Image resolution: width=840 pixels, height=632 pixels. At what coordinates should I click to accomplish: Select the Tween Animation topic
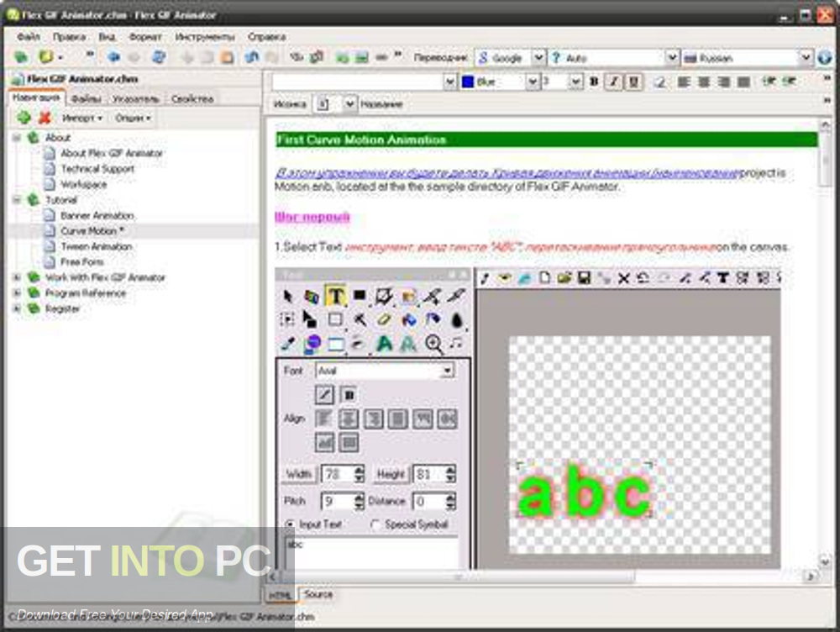coord(97,246)
